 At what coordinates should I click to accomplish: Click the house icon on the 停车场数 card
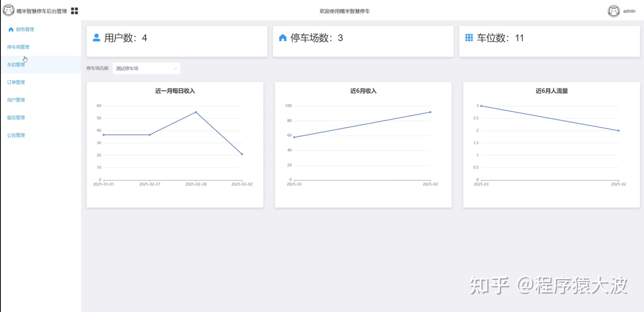click(283, 38)
